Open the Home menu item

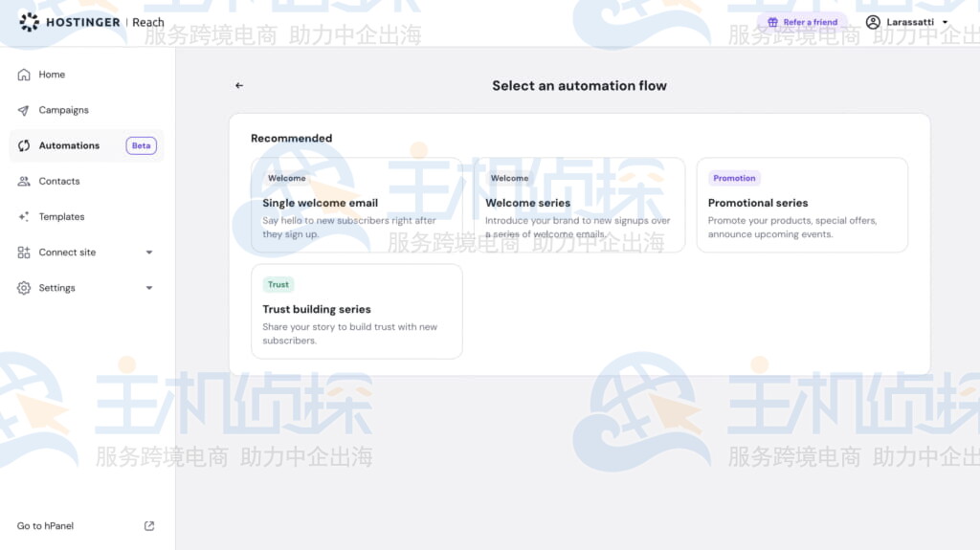coord(87,75)
